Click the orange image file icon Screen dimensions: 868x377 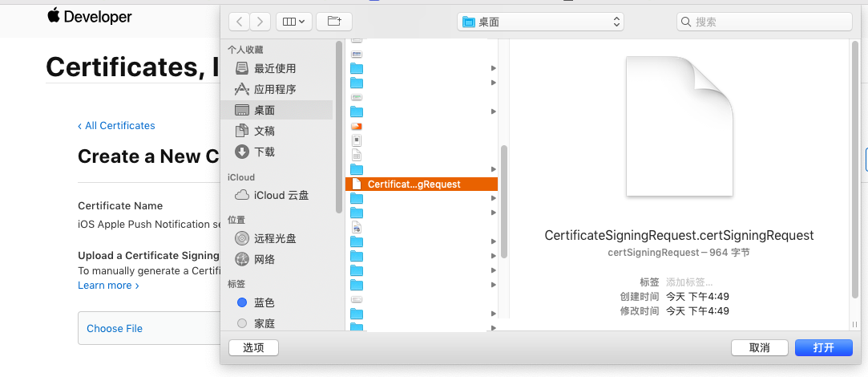pyautogui.click(x=357, y=127)
